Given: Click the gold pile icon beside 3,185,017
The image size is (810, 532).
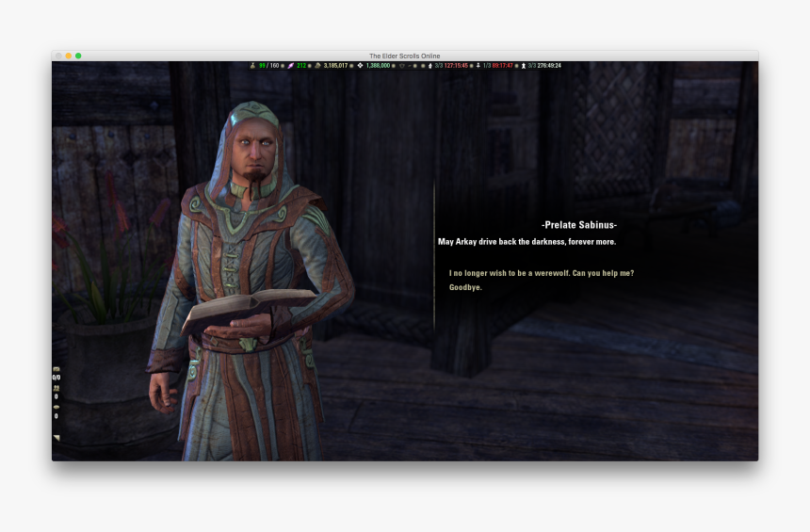Looking at the screenshot, I should pos(317,66).
